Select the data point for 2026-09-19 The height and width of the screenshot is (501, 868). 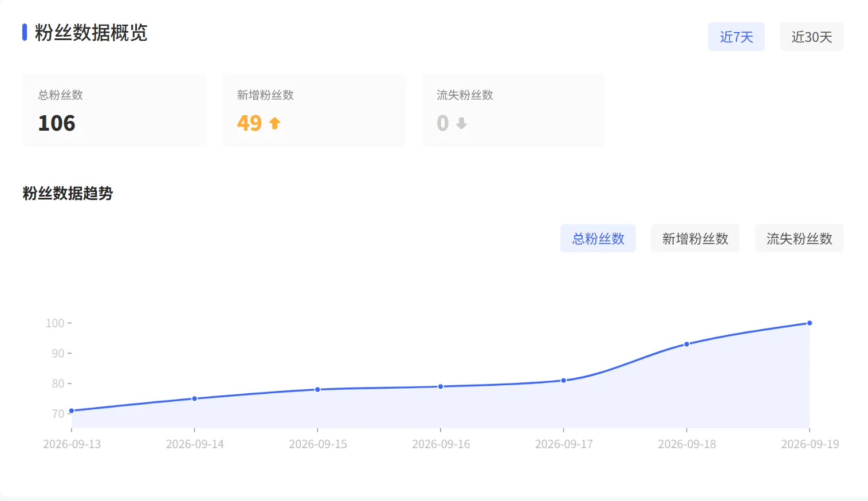click(x=810, y=323)
